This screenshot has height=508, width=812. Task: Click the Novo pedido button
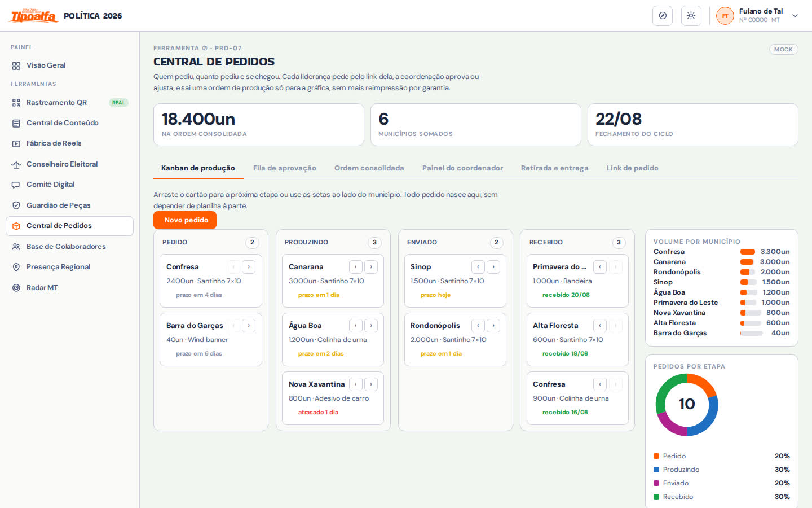tap(186, 220)
